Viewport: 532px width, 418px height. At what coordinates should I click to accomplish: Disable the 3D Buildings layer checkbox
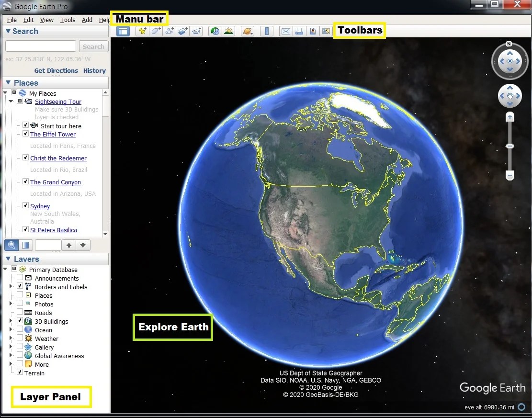coord(20,321)
